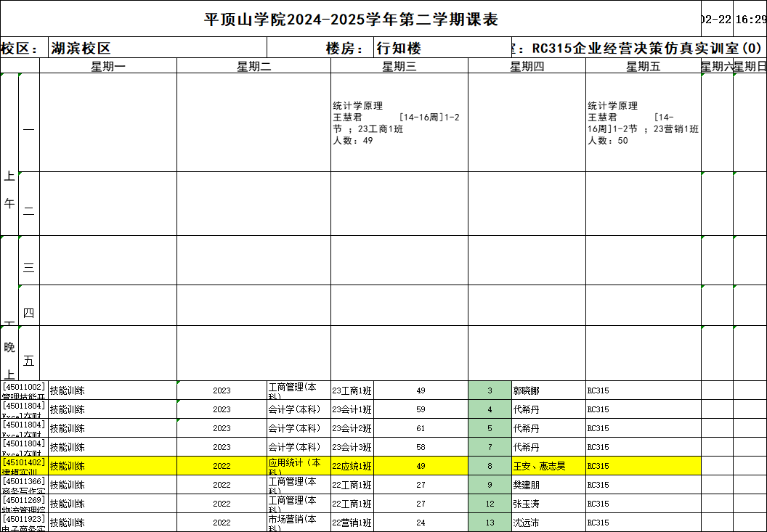The image size is (767, 532).
Task: Select 市场营销 major cell in 沈远沛's row
Action: pos(299,523)
